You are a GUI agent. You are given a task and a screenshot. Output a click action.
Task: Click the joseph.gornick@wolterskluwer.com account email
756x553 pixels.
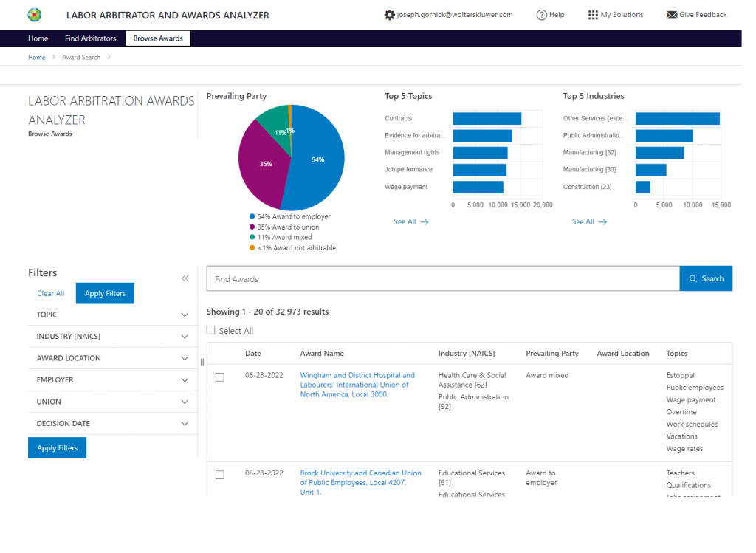(455, 15)
